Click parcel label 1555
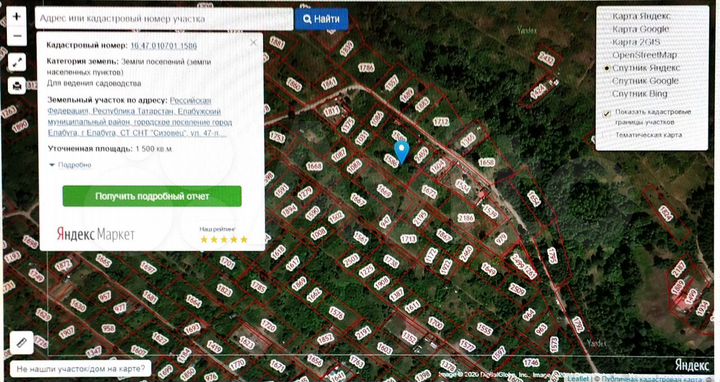Image resolution: width=720 pixels, height=382 pixels. click(484, 329)
